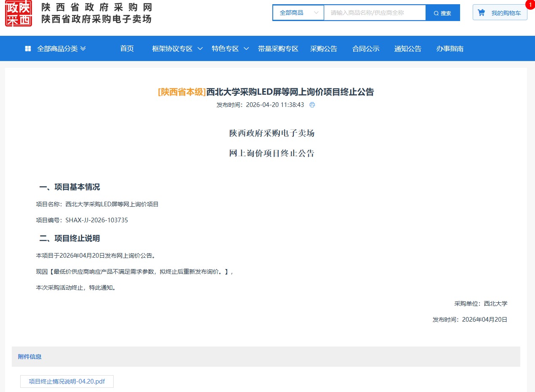535x392 pixels.
Task: Focus the product name search input field
Action: pos(375,13)
